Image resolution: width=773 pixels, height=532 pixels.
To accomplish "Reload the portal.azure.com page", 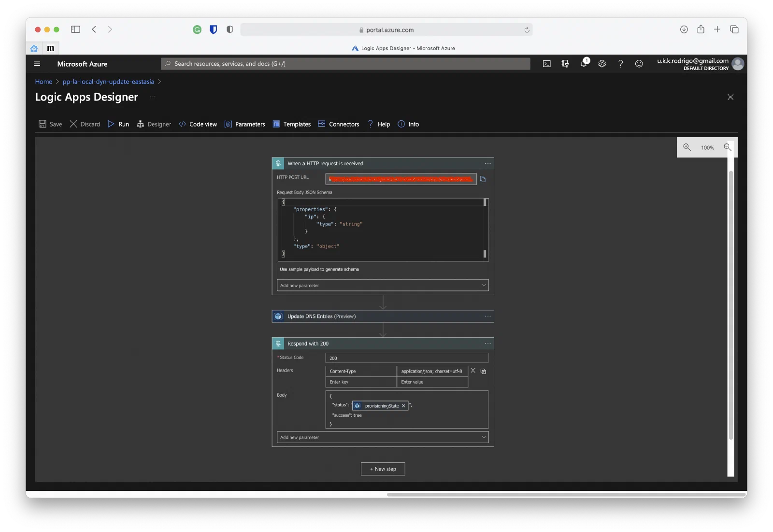I will 527,30.
